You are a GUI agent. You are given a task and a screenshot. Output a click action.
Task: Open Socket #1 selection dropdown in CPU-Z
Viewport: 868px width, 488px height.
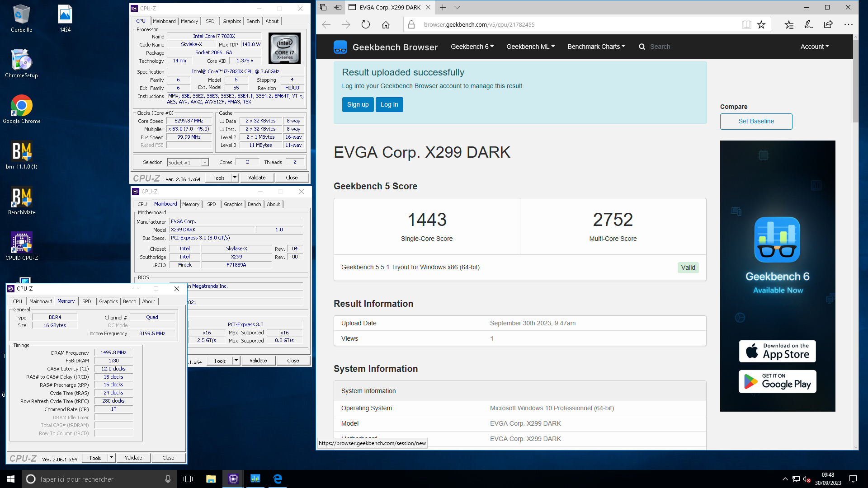[x=188, y=163]
